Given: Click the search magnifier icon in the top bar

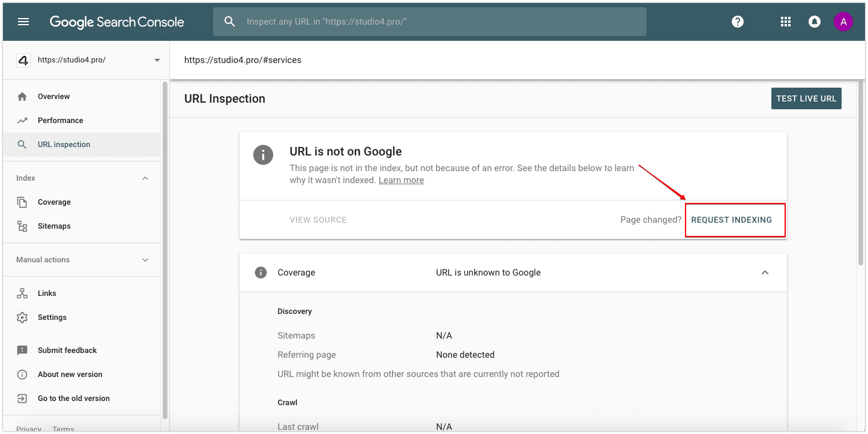Looking at the screenshot, I should click(229, 22).
